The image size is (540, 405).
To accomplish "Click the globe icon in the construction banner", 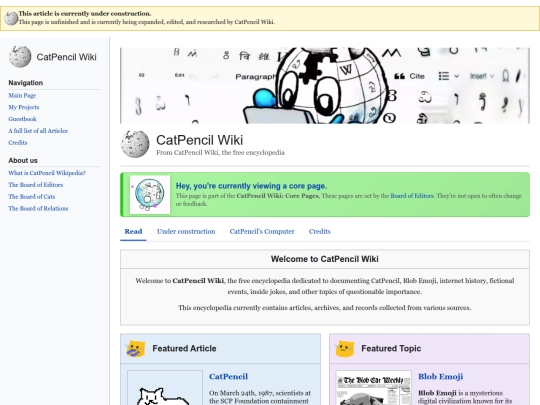I will coord(11,18).
